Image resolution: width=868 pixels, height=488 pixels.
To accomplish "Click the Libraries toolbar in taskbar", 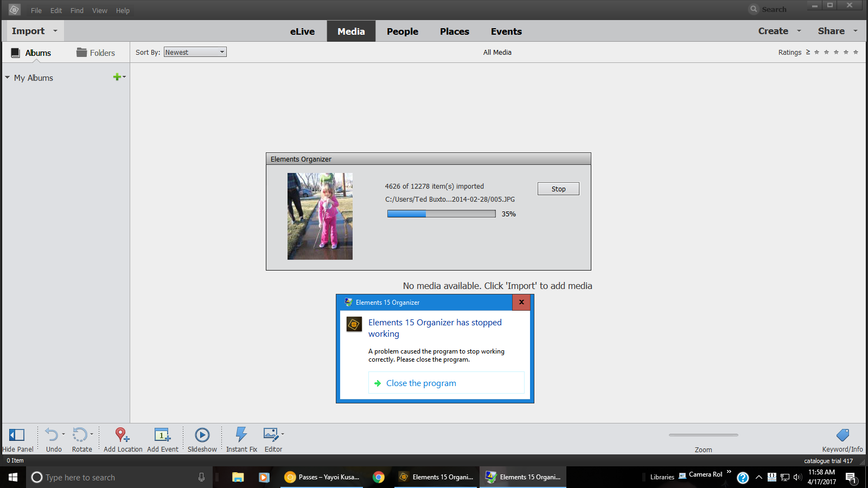I will tap(662, 477).
